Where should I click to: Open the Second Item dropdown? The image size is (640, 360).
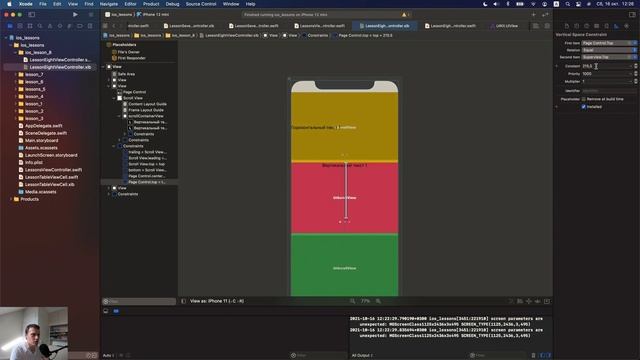[x=609, y=57]
